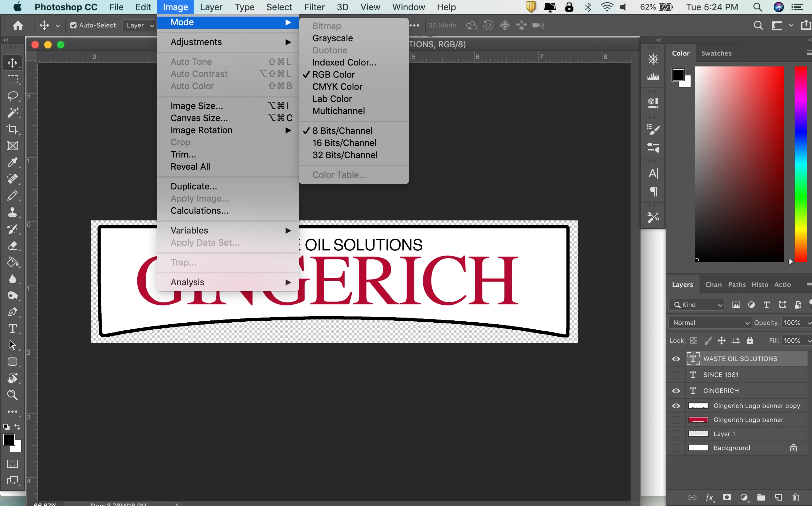Click the foreground color swatch in Color panel
This screenshot has width=812, height=506.
click(x=678, y=75)
